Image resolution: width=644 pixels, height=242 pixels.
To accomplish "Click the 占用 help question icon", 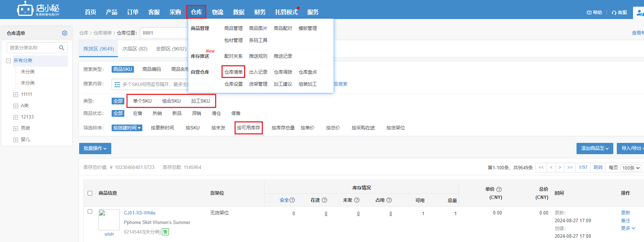I will pyautogui.click(x=389, y=200).
